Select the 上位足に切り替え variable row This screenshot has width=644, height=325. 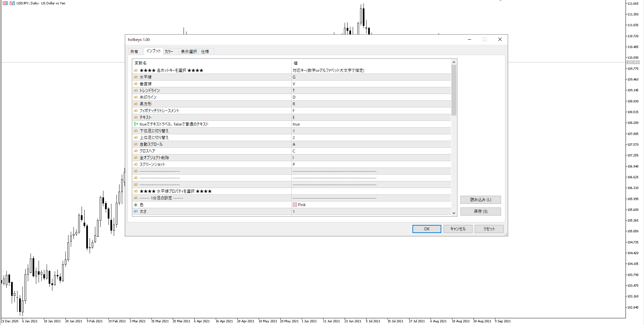[x=212, y=138]
